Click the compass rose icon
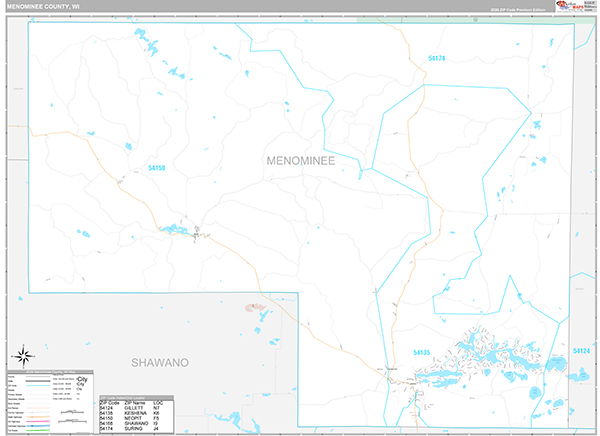The width and height of the screenshot is (600, 436). pyautogui.click(x=26, y=353)
